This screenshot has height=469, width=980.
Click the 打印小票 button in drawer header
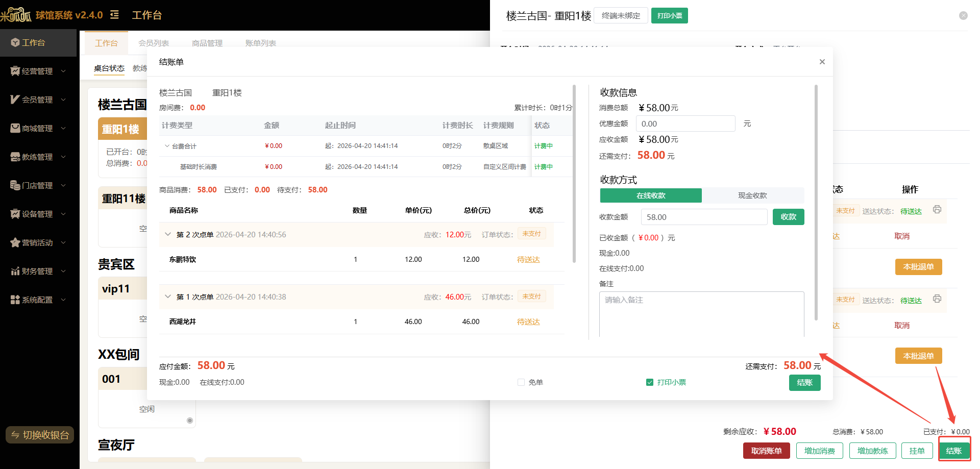point(670,16)
